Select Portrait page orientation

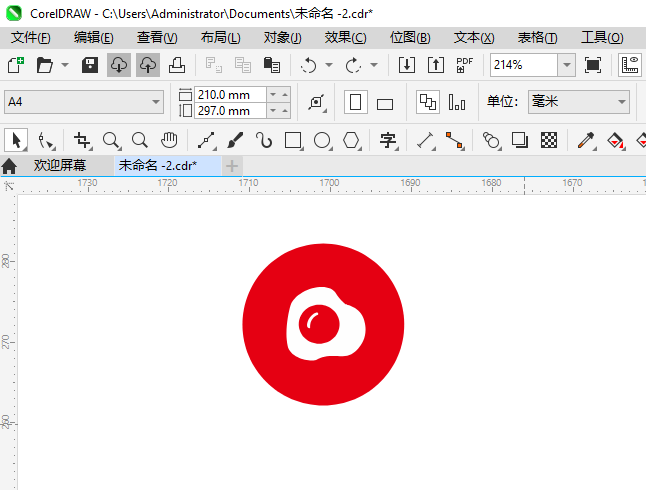(356, 102)
